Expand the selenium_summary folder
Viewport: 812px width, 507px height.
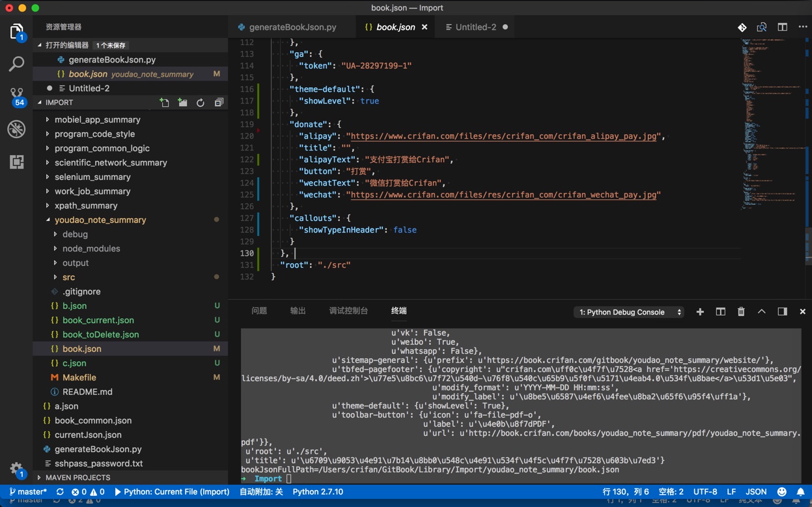pos(92,177)
